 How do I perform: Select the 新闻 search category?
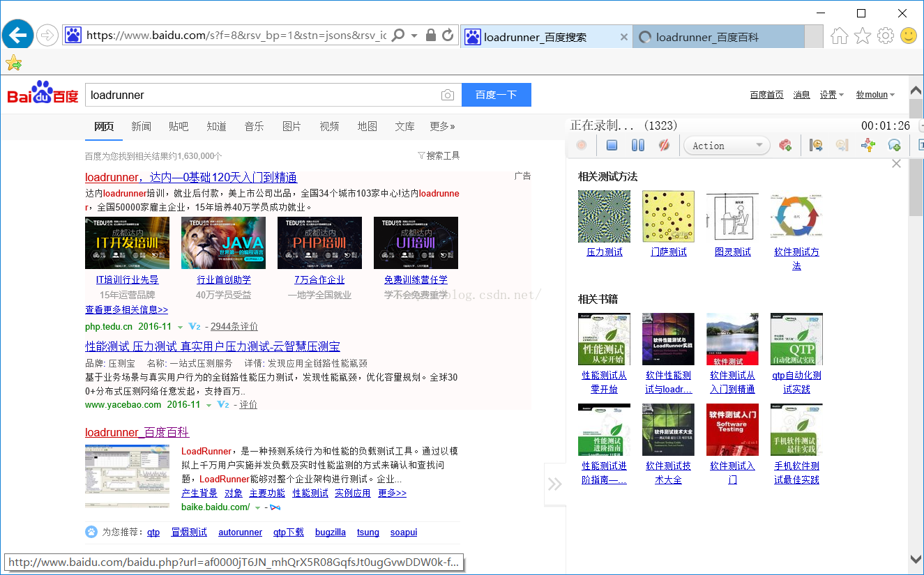(x=142, y=126)
